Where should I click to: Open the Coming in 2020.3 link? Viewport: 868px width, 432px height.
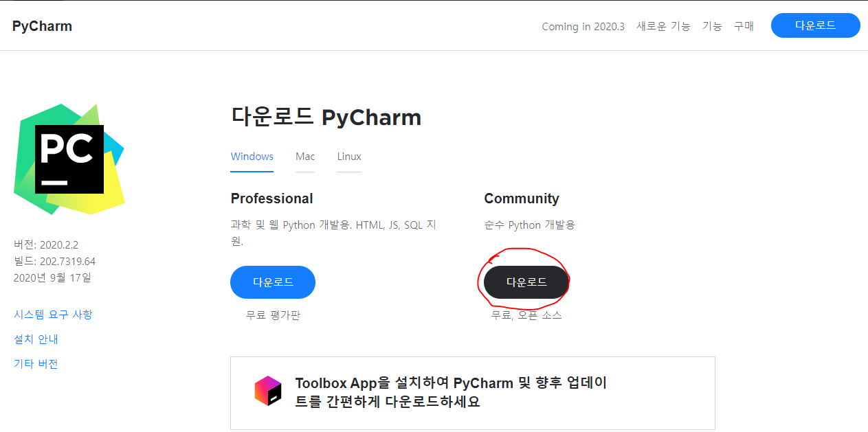583,26
